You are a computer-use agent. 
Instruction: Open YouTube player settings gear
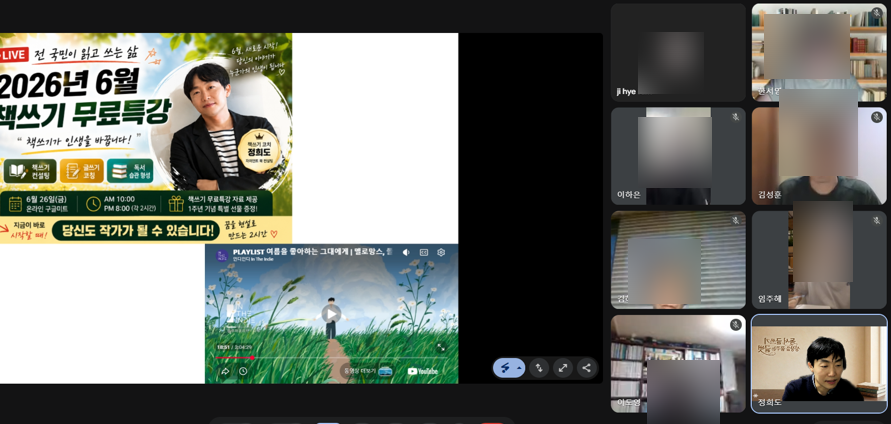point(441,252)
